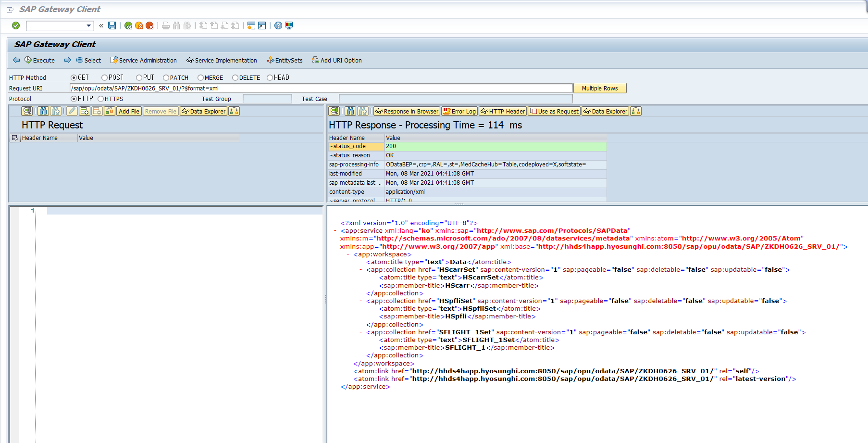
Task: Open Service Implementation
Action: click(222, 60)
